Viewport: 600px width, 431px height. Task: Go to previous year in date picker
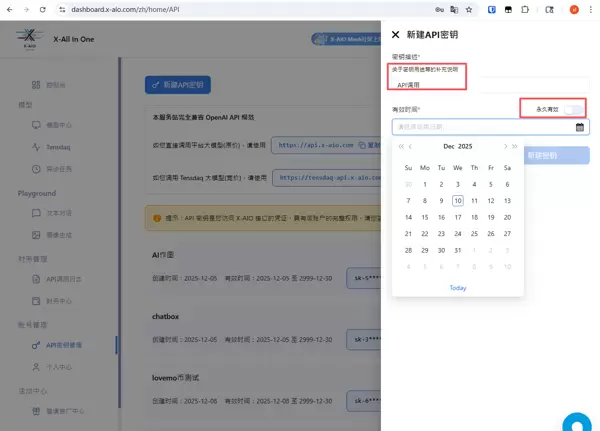tap(401, 146)
